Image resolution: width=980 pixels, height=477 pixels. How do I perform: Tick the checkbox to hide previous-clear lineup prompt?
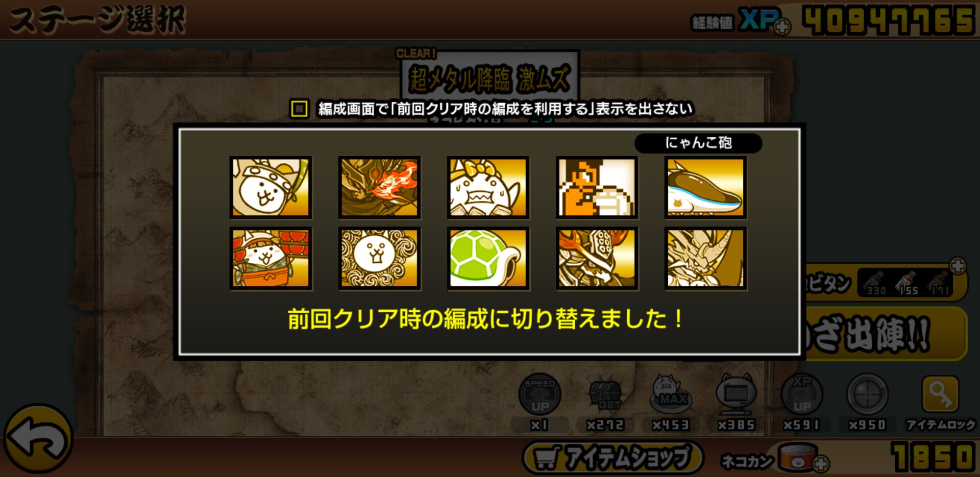click(299, 108)
